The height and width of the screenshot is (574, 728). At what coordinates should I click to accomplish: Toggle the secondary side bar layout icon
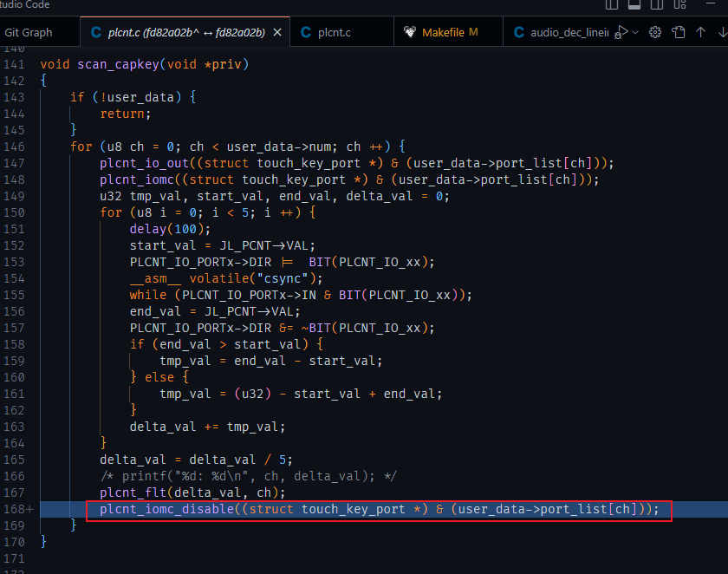tap(657, 4)
